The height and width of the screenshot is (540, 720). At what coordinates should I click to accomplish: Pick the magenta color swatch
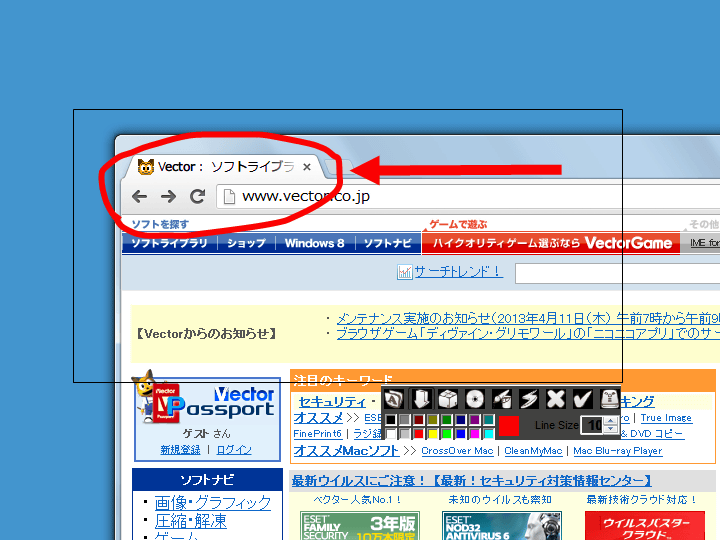pyautogui.click(x=475, y=433)
